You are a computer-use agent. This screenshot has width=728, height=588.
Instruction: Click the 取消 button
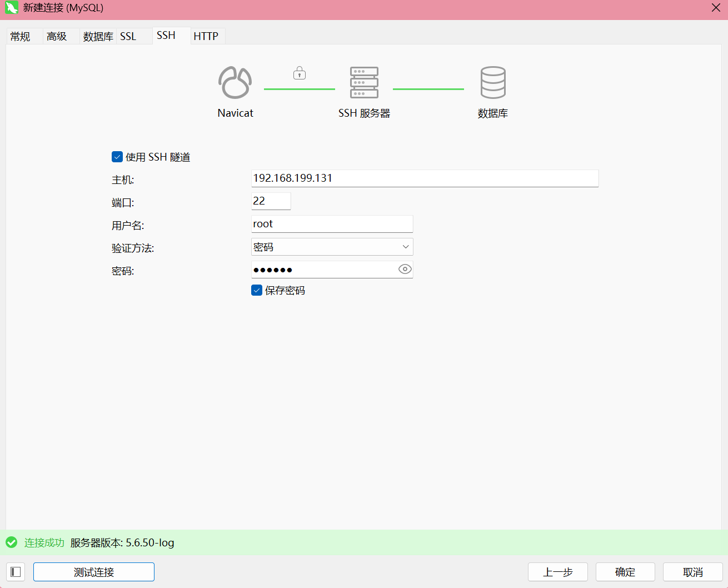693,572
